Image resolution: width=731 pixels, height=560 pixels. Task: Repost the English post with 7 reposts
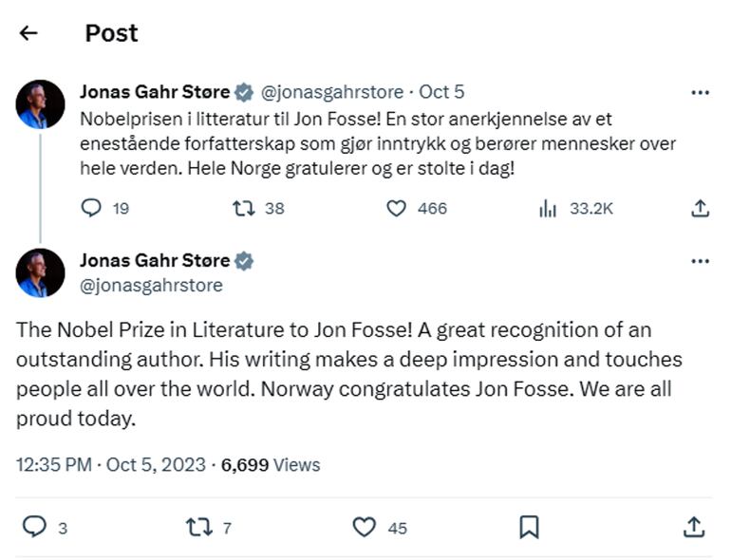[199, 527]
